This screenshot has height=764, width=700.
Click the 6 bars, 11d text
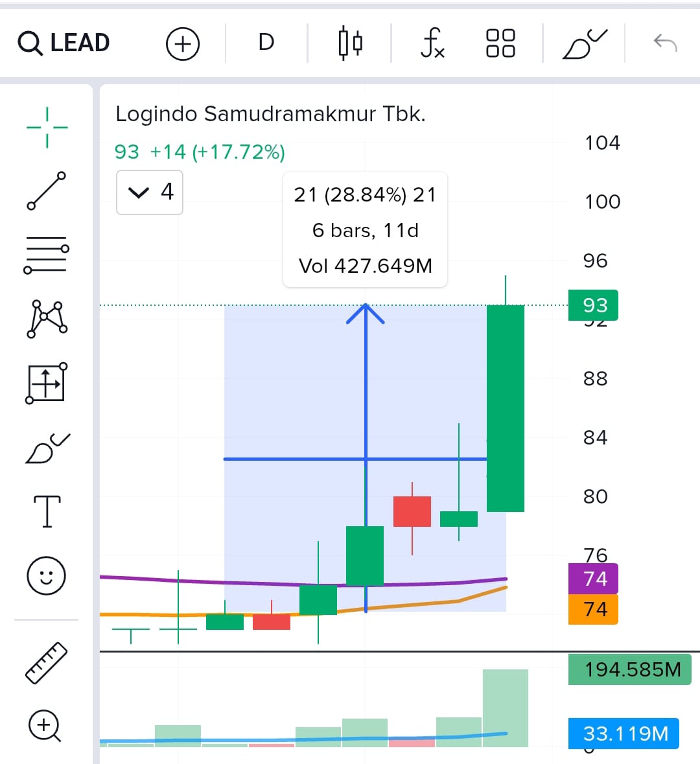tap(365, 230)
